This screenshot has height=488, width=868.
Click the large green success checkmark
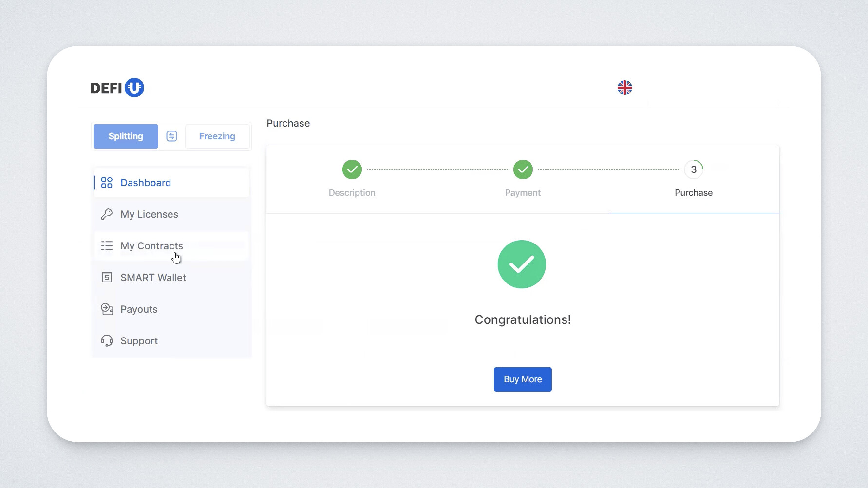click(x=522, y=264)
